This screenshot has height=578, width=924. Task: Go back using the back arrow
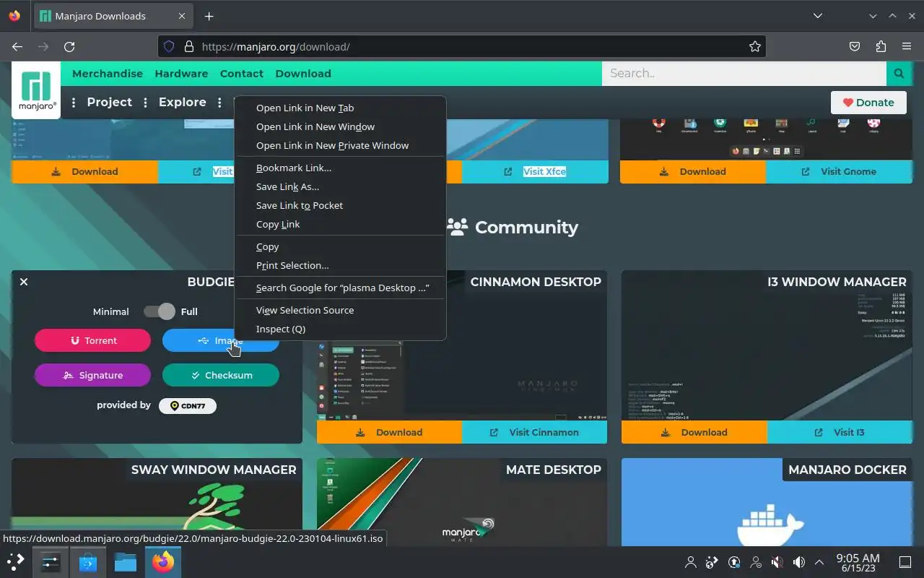coord(17,46)
